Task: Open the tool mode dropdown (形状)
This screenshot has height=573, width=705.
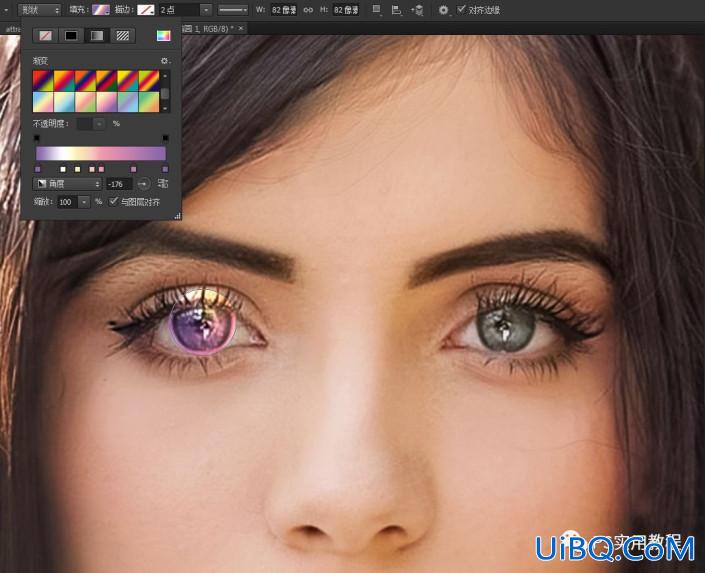Action: pyautogui.click(x=39, y=10)
